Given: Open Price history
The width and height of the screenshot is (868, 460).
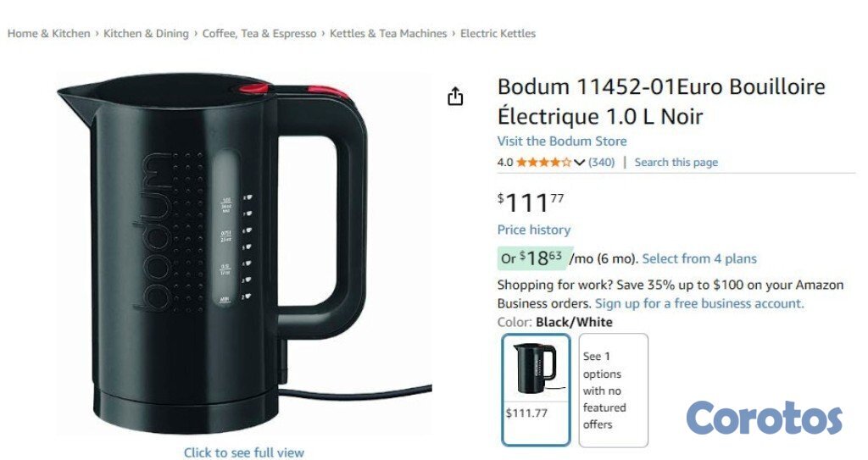Looking at the screenshot, I should tap(534, 230).
